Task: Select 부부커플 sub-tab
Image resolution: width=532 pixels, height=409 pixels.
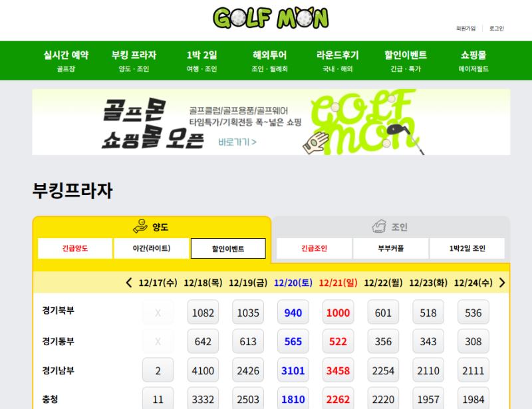Action: tap(391, 249)
